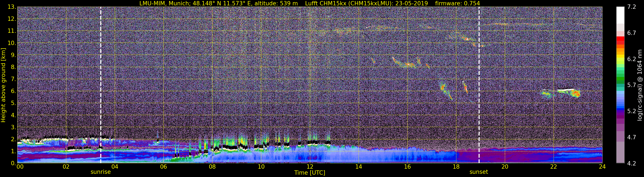
Task: Click the colorbar value 7.2
Action: pyautogui.click(x=632, y=7)
